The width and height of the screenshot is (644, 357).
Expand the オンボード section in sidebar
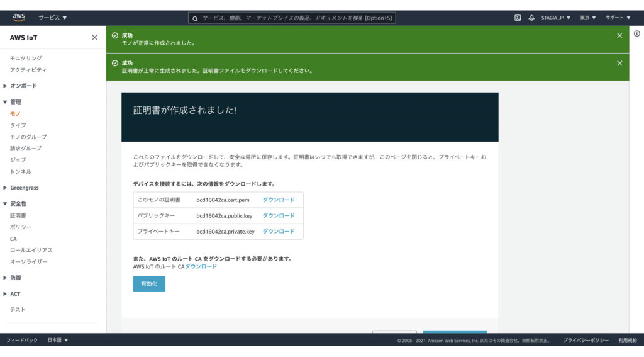click(x=23, y=86)
